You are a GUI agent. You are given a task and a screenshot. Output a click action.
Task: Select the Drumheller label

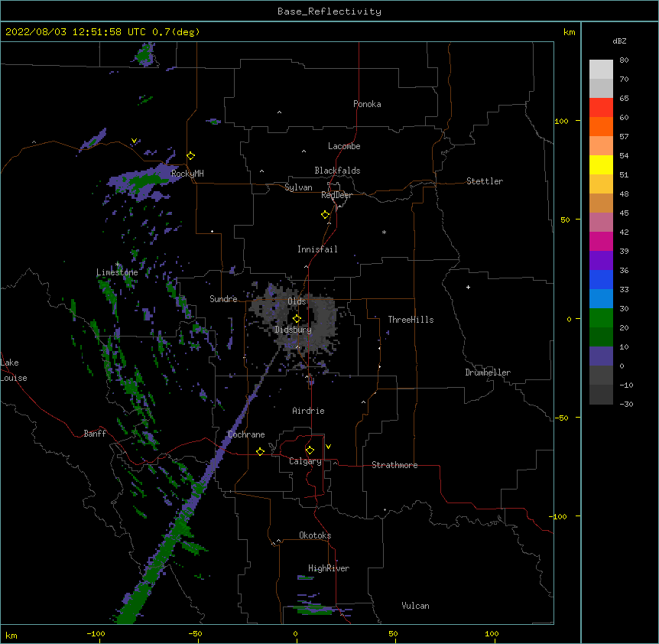click(x=488, y=372)
